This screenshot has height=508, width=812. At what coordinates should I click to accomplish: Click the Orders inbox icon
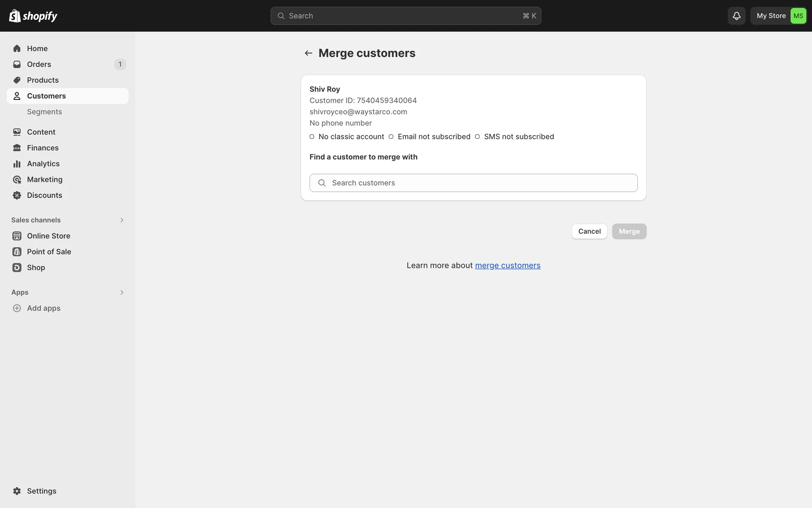[x=17, y=64]
